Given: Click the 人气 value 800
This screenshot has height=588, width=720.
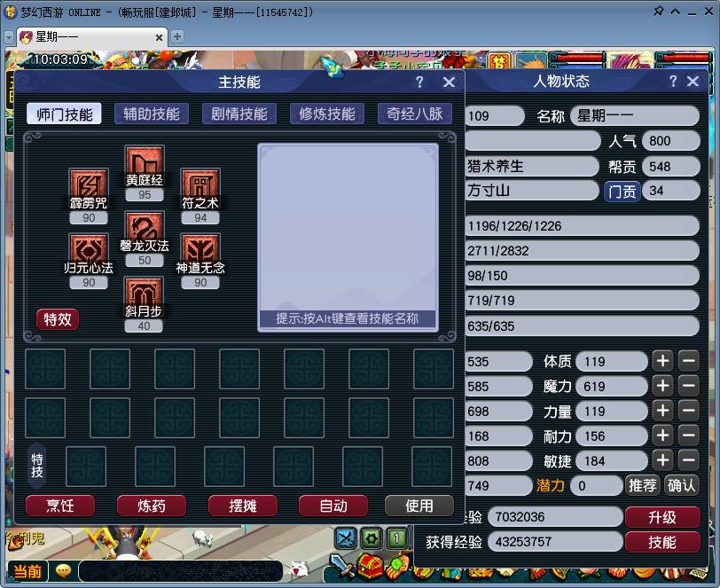Looking at the screenshot, I should 670,141.
